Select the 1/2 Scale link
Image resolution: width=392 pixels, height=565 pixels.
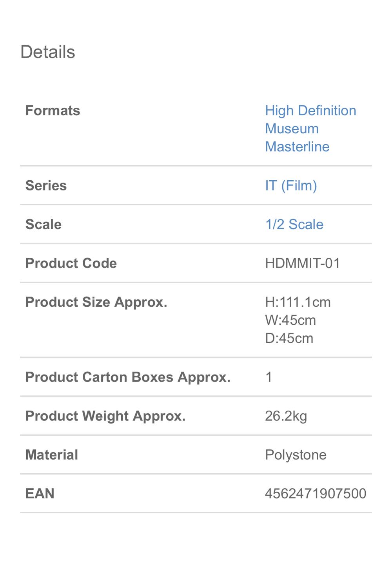294,224
